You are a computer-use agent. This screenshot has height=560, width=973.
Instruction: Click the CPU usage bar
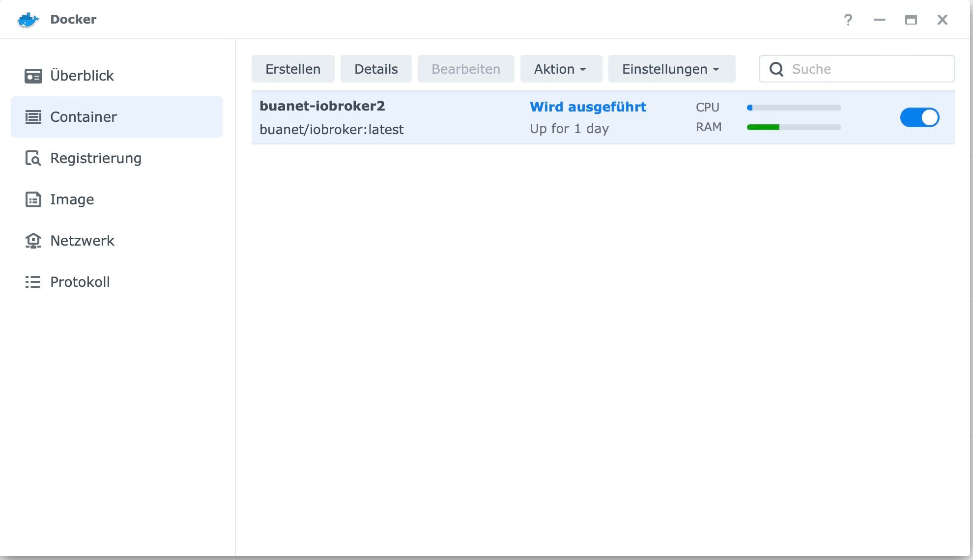(x=794, y=108)
